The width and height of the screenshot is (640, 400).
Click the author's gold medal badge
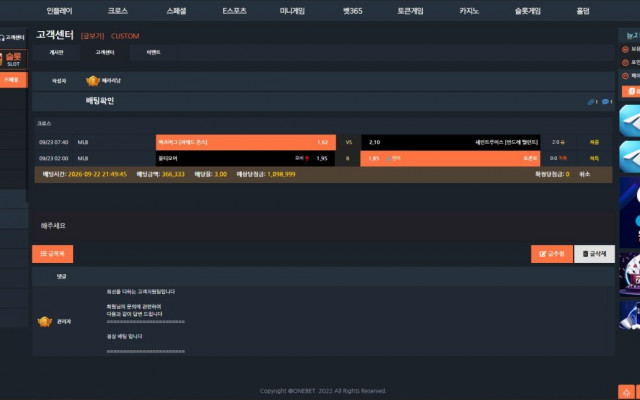pos(93,81)
